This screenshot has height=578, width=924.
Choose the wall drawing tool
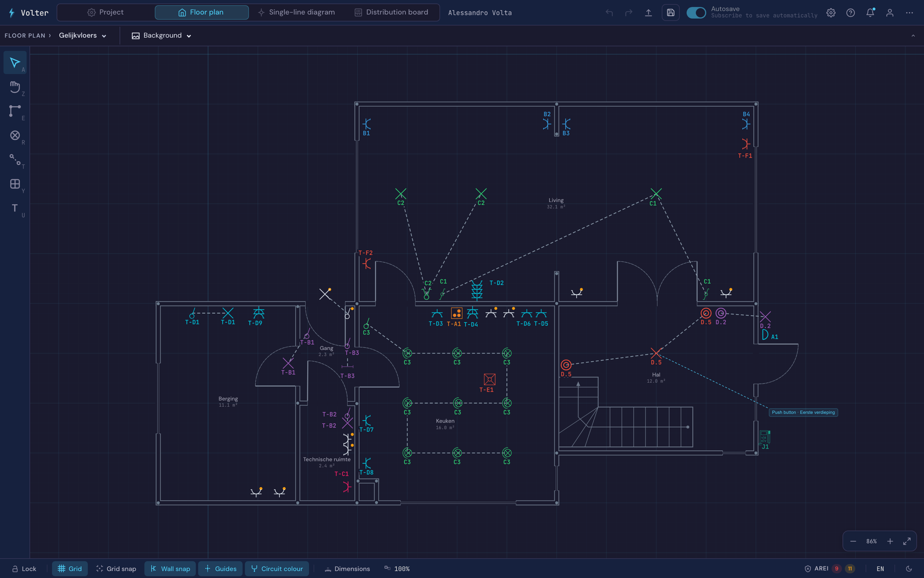coord(15,111)
